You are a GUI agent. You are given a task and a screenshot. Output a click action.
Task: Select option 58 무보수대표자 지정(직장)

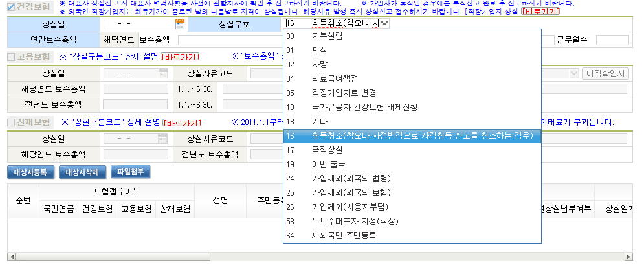412,221
